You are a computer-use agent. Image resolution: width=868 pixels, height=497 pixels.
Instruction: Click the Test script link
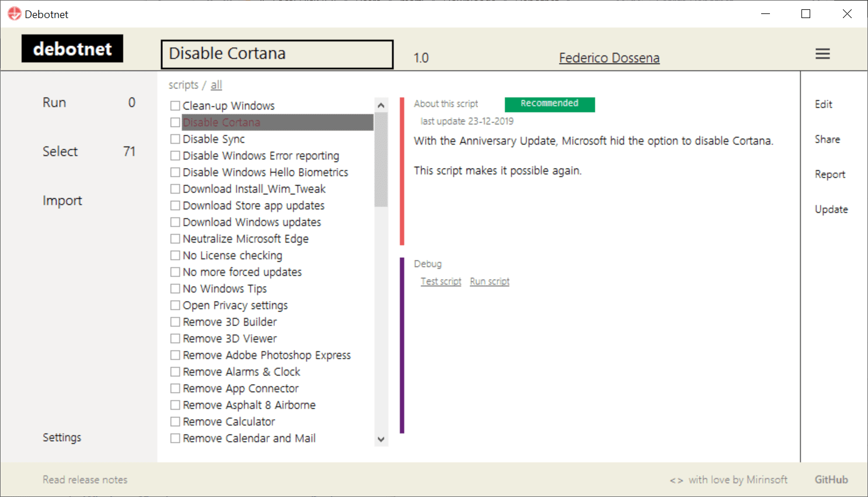coord(441,281)
